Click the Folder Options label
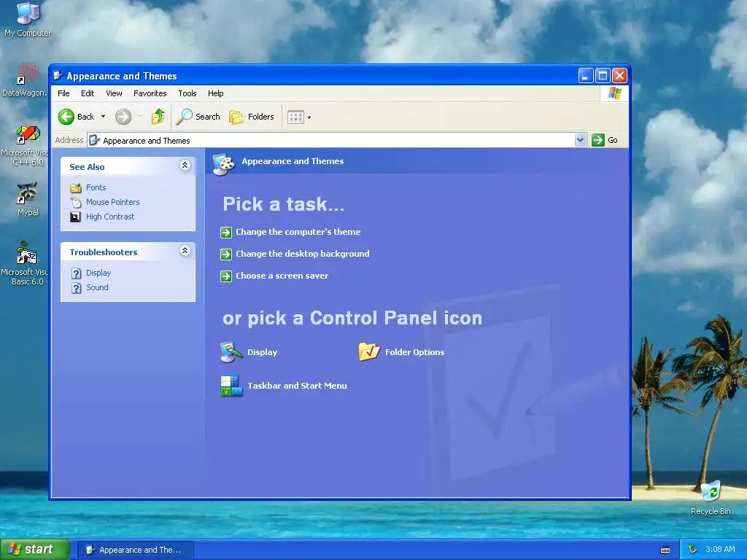Screen dimensions: 747x560 414,352
